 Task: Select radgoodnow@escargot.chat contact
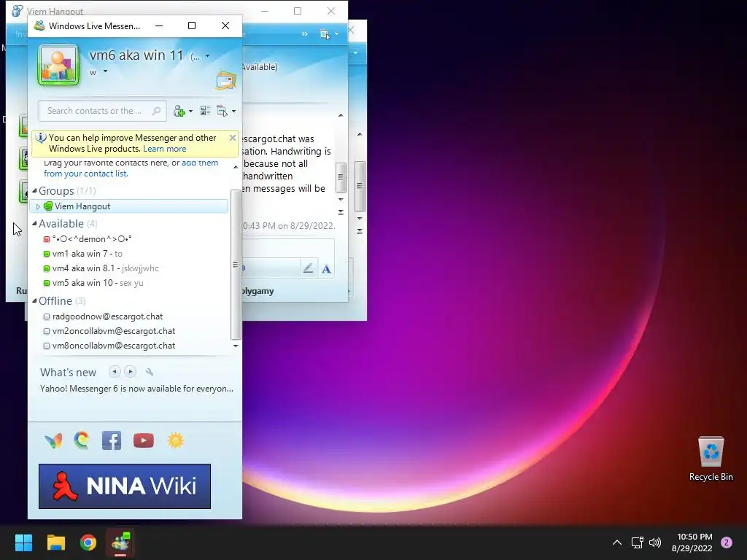[107, 316]
